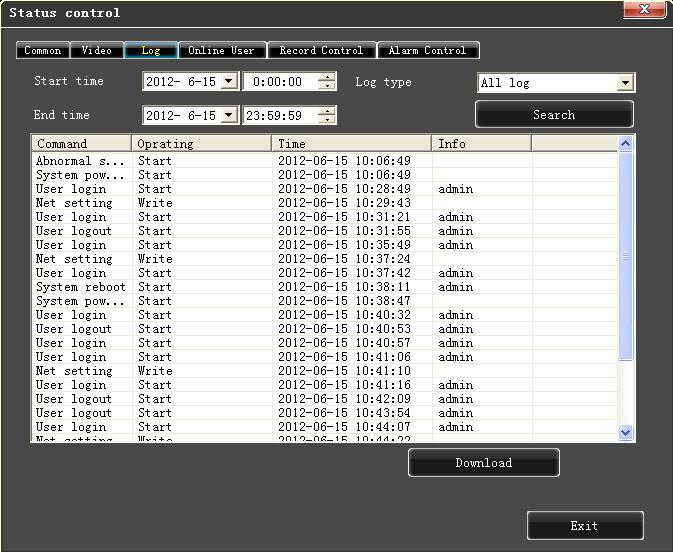Viewport: 673px width, 552px height.
Task: Select Net setting row at 10:29:43
Action: (x=324, y=203)
